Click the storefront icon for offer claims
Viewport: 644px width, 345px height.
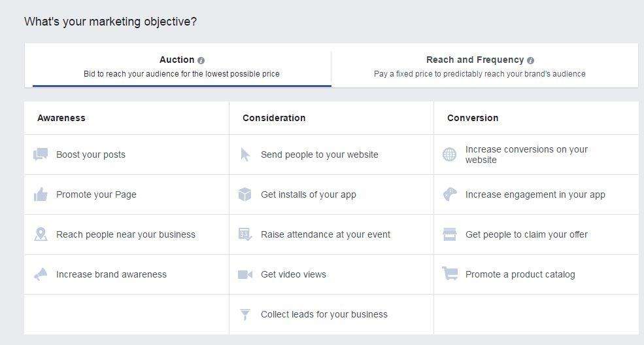[450, 234]
